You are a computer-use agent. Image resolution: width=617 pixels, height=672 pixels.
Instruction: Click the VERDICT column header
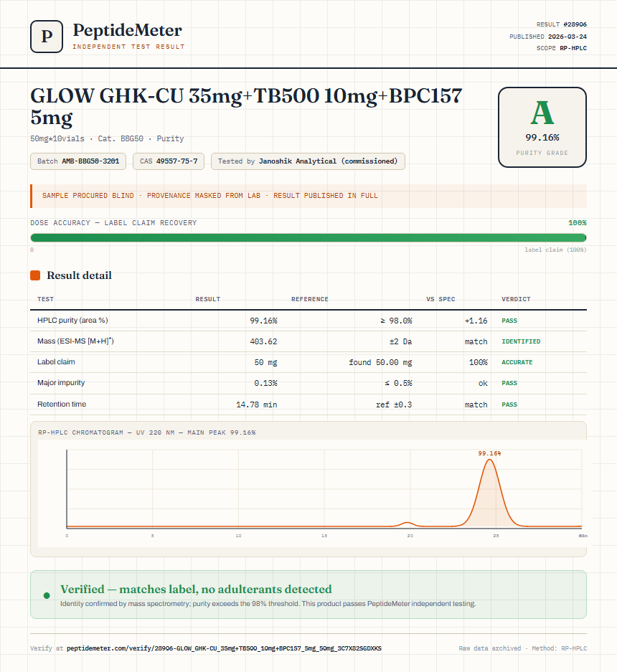[516, 299]
